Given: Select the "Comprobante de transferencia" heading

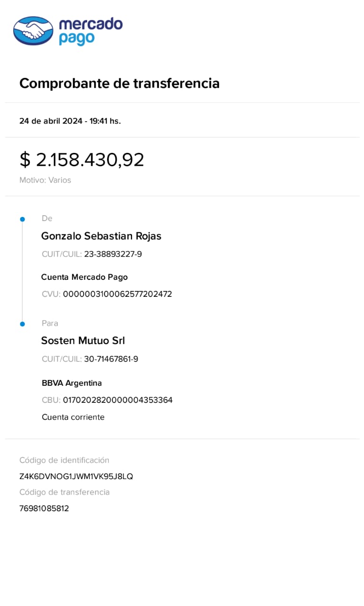Looking at the screenshot, I should (x=119, y=83).
